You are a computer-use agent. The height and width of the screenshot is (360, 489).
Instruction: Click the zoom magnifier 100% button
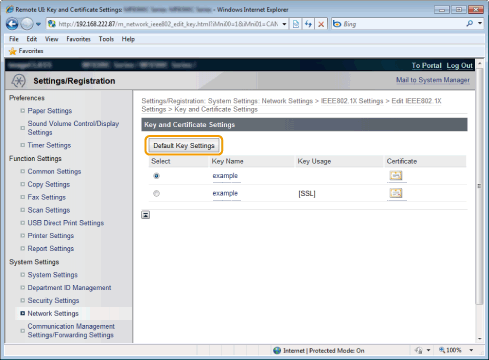(450, 350)
